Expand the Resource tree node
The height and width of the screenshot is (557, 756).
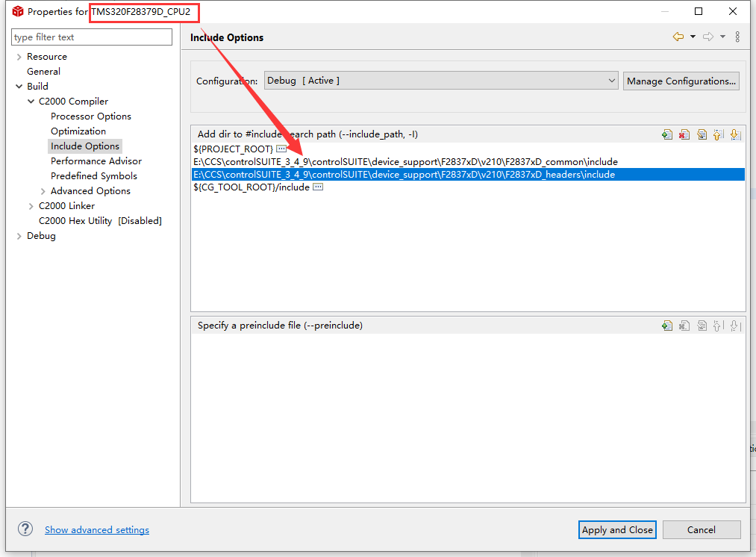[x=19, y=57]
